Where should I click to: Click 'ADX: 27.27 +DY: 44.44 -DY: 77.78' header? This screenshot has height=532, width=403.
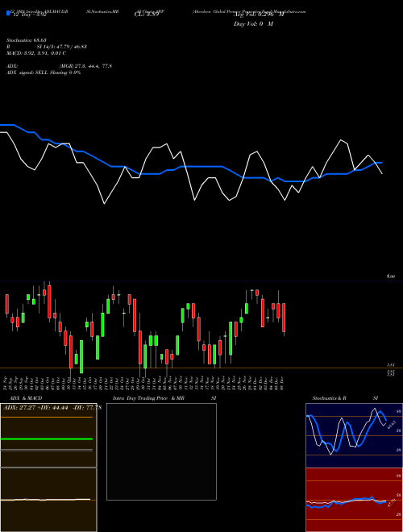(x=52, y=408)
